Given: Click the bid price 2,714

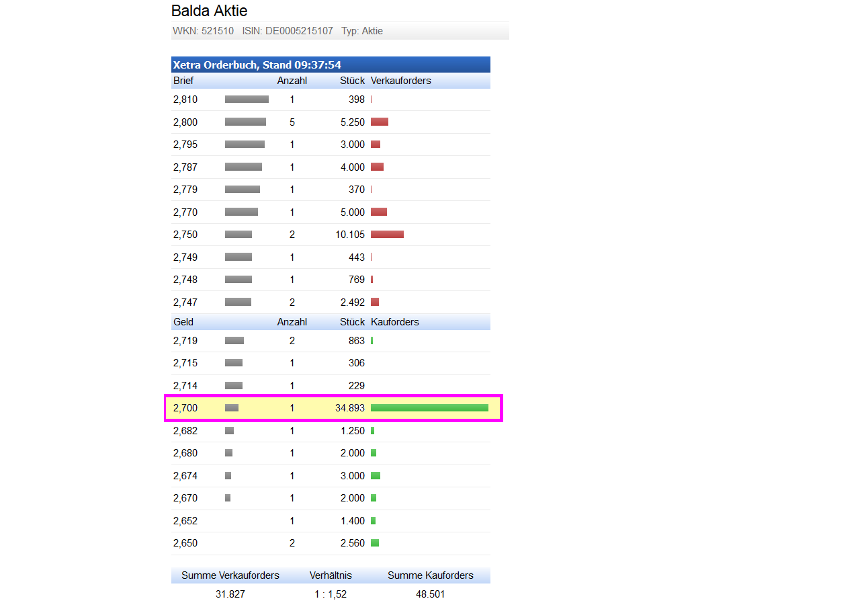Looking at the screenshot, I should [x=185, y=386].
